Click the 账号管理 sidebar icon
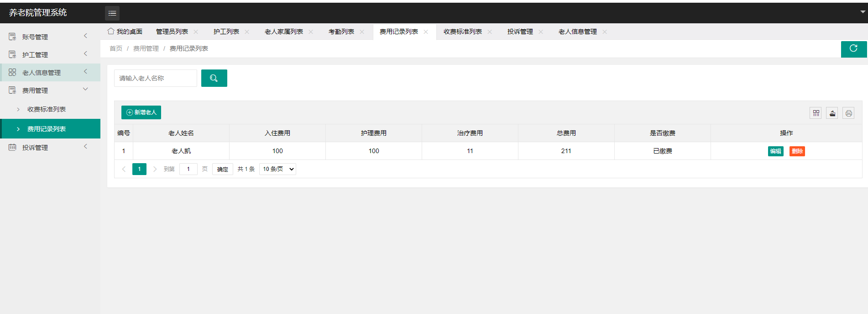The image size is (868, 314). point(12,37)
